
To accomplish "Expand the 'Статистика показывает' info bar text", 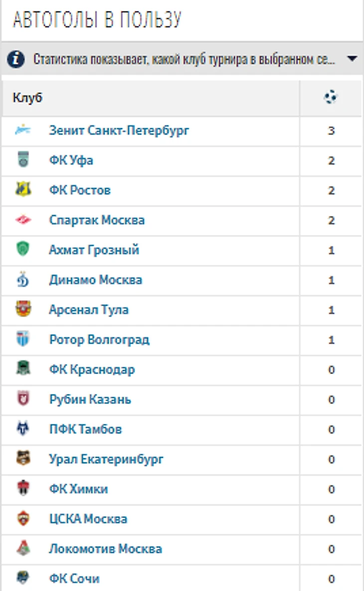I will (184, 59).
